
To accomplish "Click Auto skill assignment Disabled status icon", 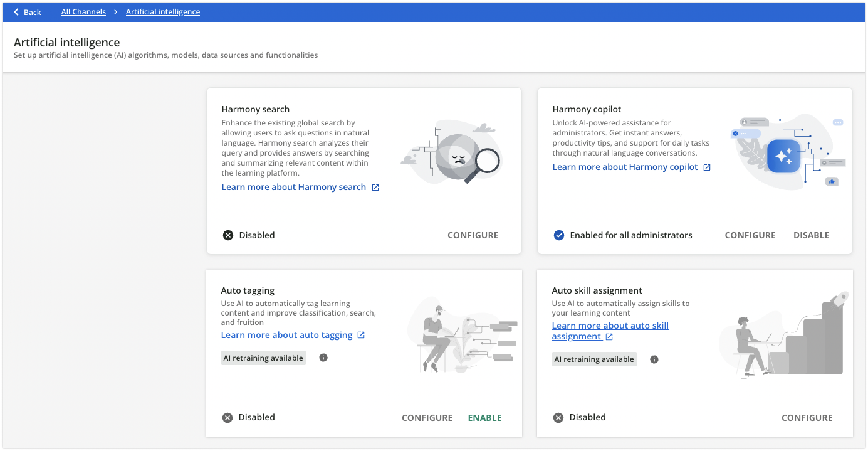I will 558,418.
